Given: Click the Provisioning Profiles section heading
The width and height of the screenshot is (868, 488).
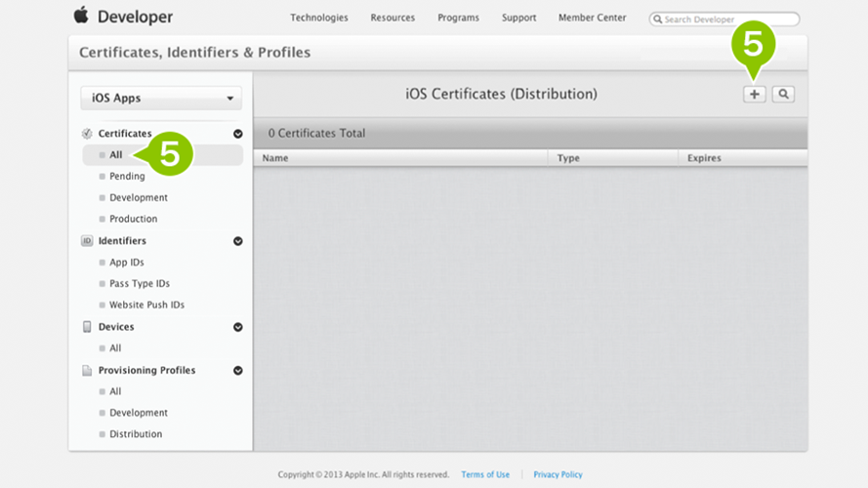Looking at the screenshot, I should pyautogui.click(x=146, y=370).
